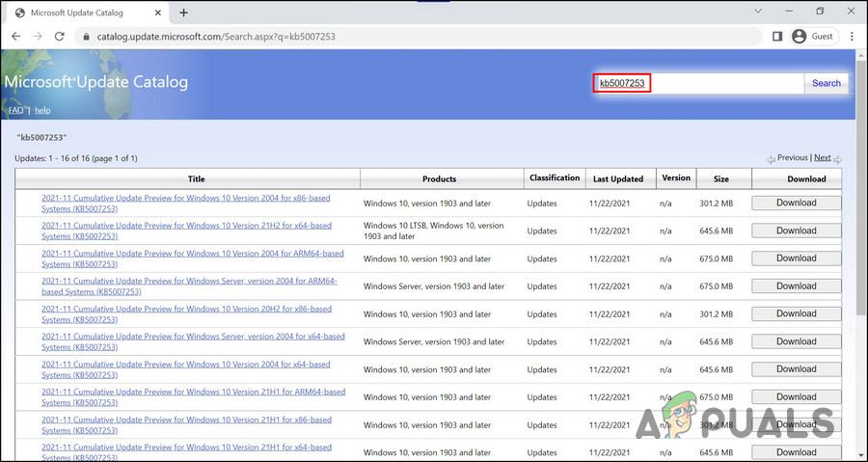Screen dimensions: 868x462
Task: Open the side panel icon
Action: (777, 37)
